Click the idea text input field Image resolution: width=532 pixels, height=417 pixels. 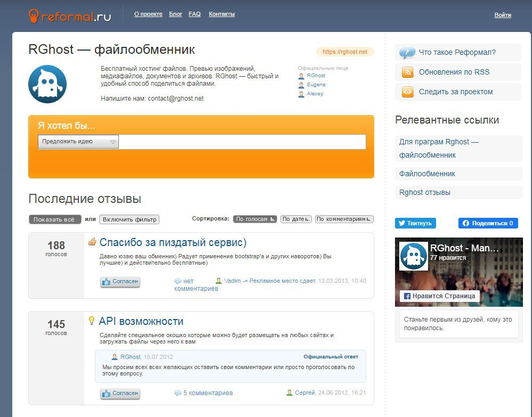coord(242,142)
